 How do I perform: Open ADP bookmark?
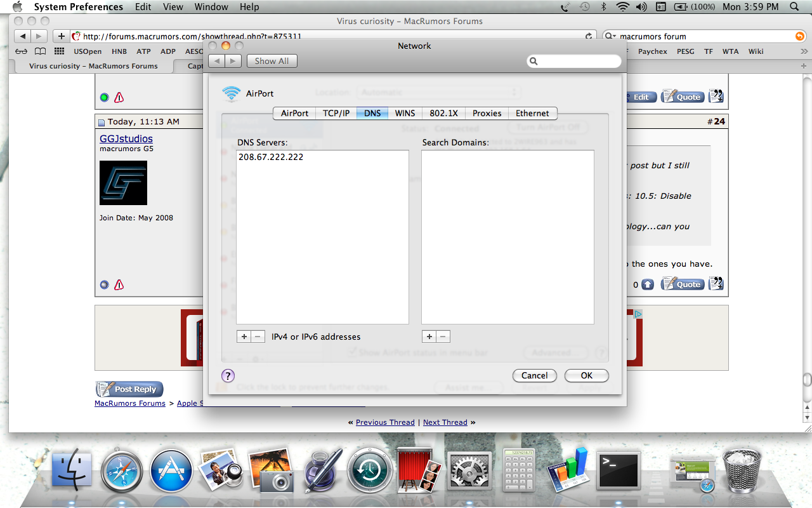pos(168,51)
